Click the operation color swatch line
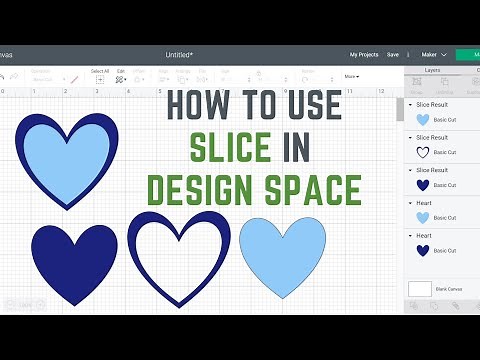This screenshot has width=480, height=360. tap(75, 80)
